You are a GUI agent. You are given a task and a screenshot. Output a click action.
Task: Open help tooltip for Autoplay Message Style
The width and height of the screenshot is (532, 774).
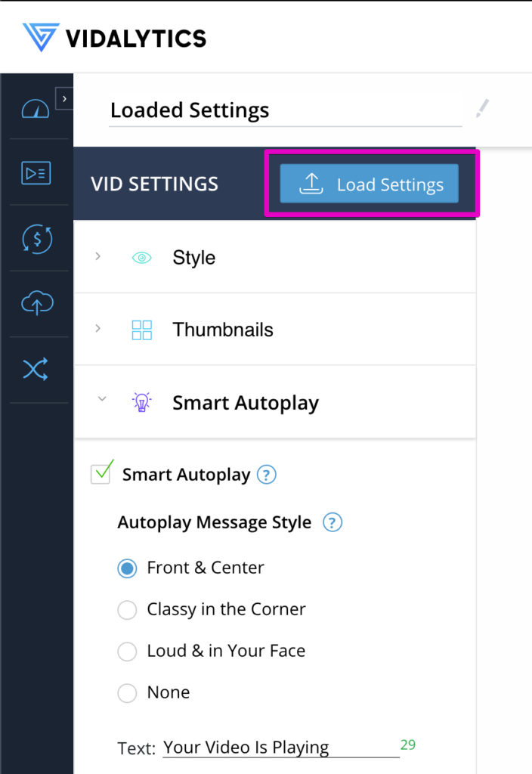pyautogui.click(x=332, y=522)
